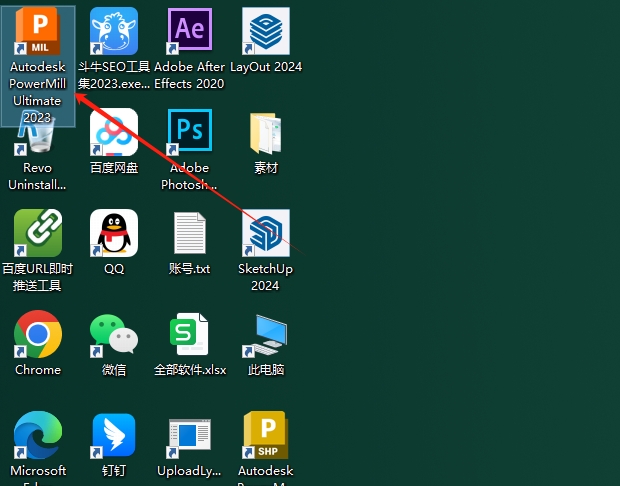Click the "Adobe After Effects 2020" label
Viewport: 620px width, 486px height.
coord(189,75)
